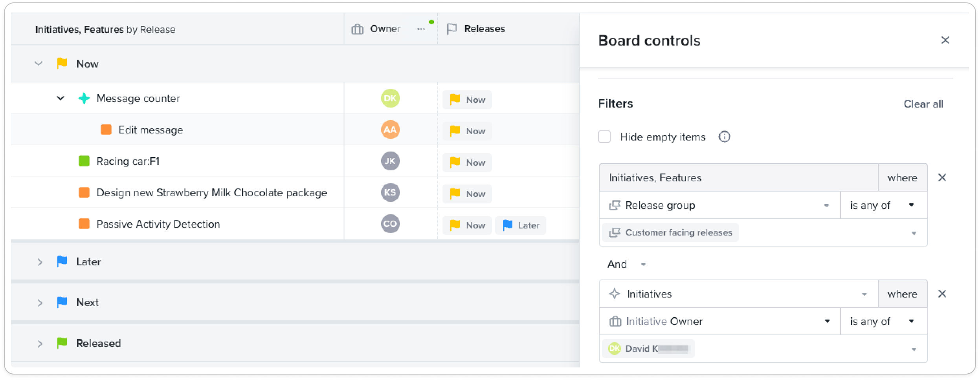Open the Racing car:F1 feature
The image size is (980, 380).
point(128,161)
